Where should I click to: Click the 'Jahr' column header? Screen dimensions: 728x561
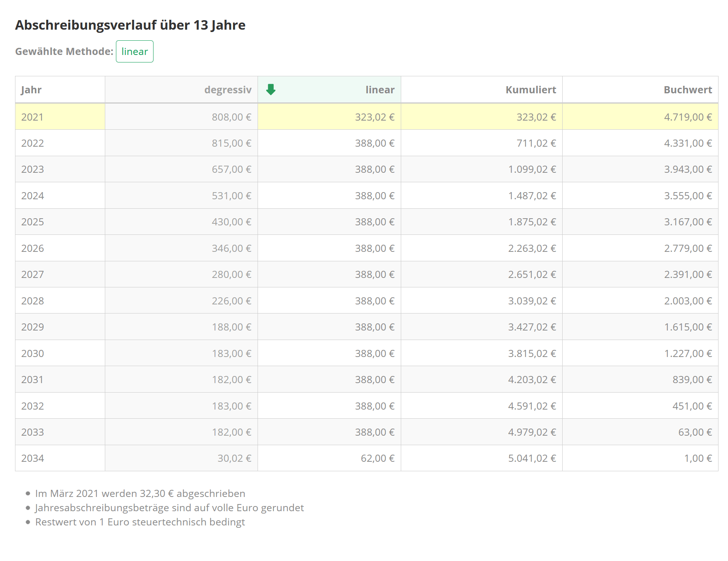(x=31, y=90)
